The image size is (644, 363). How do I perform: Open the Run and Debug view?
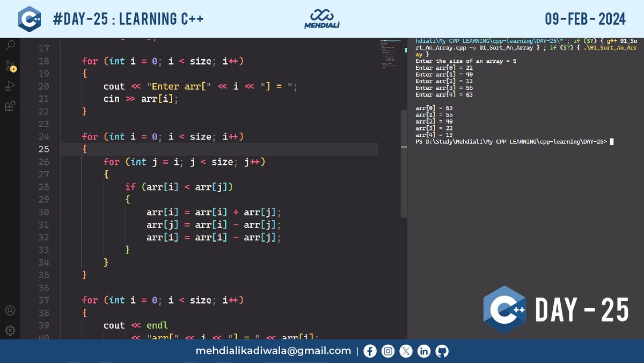coord(10,86)
